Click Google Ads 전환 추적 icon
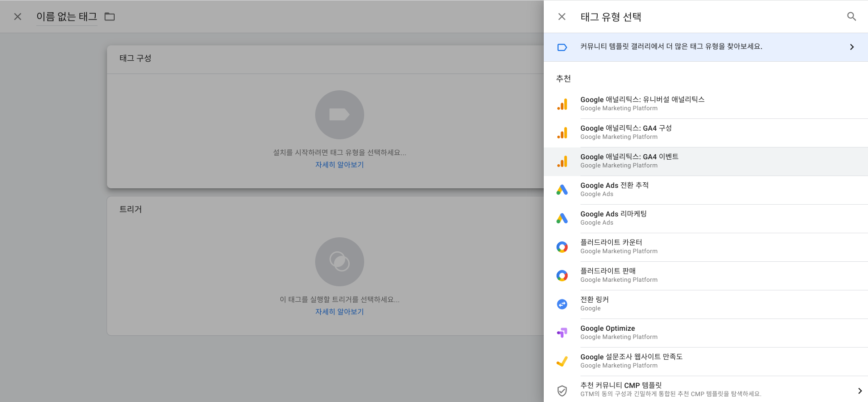Viewport: 868px width, 402px height. pyautogui.click(x=562, y=190)
